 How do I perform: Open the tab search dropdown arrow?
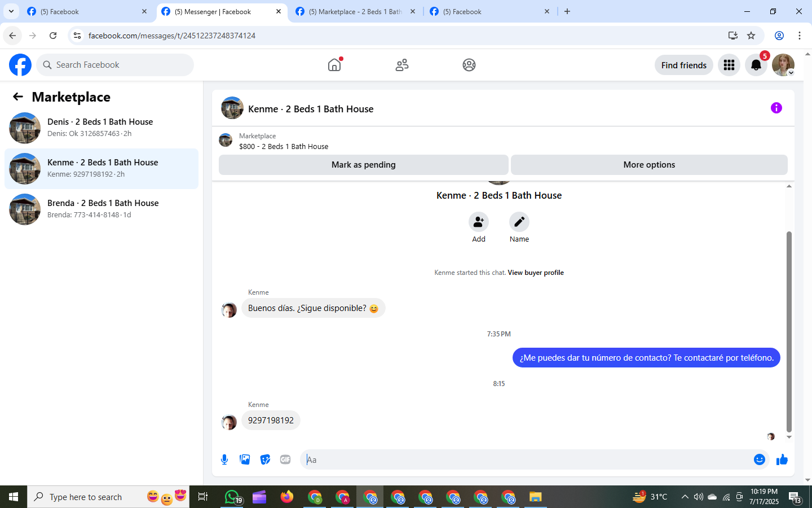coord(11,11)
